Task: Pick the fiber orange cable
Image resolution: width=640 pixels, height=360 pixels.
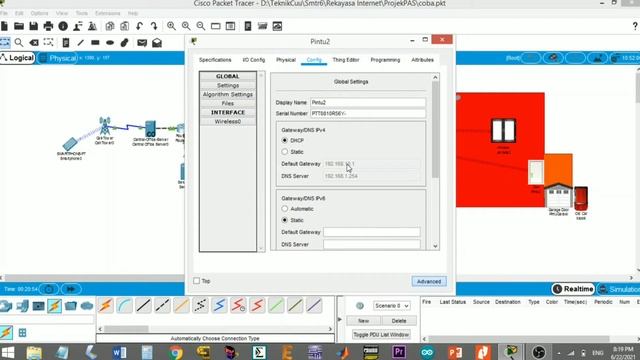Action: (181, 305)
